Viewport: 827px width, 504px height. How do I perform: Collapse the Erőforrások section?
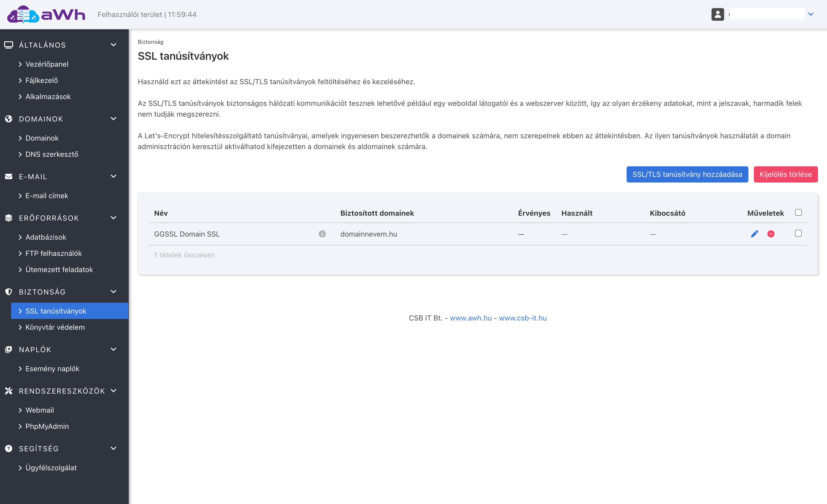[113, 218]
